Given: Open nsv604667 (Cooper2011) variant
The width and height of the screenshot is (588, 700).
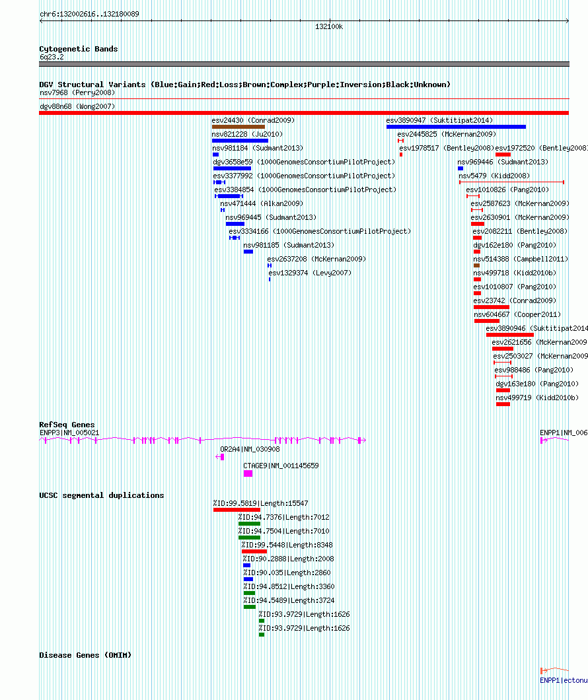Looking at the screenshot, I should tap(517, 314).
